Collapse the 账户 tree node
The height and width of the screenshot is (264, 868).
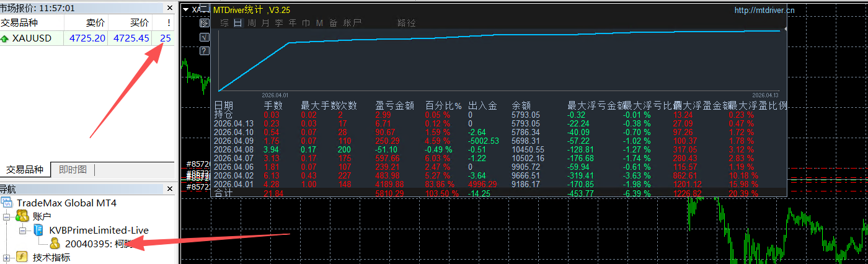7,216
